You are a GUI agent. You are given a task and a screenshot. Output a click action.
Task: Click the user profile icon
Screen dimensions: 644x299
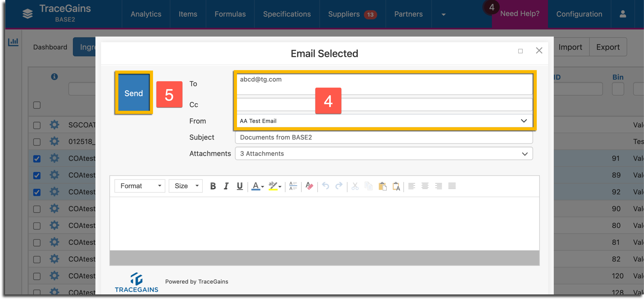point(623,14)
